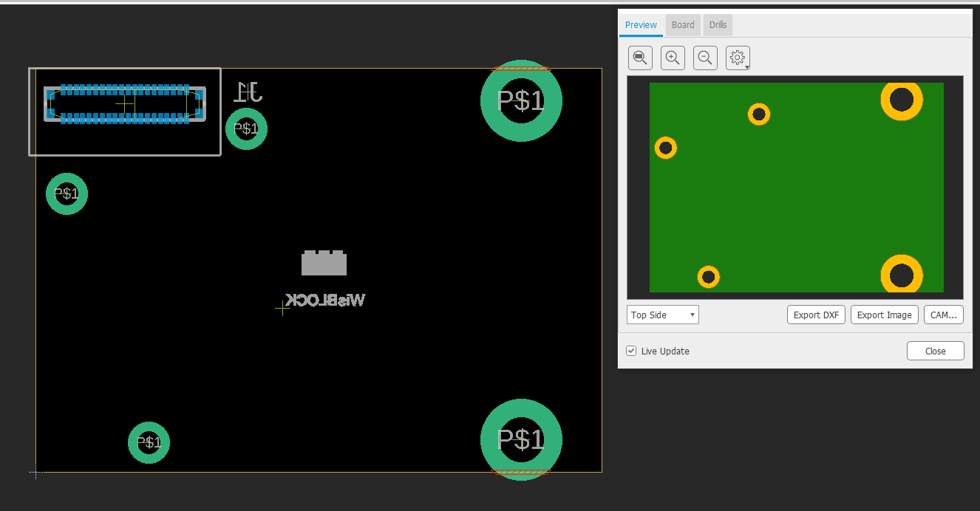Open the preview settings gear icon
Screen dimensions: 980x511
click(737, 57)
